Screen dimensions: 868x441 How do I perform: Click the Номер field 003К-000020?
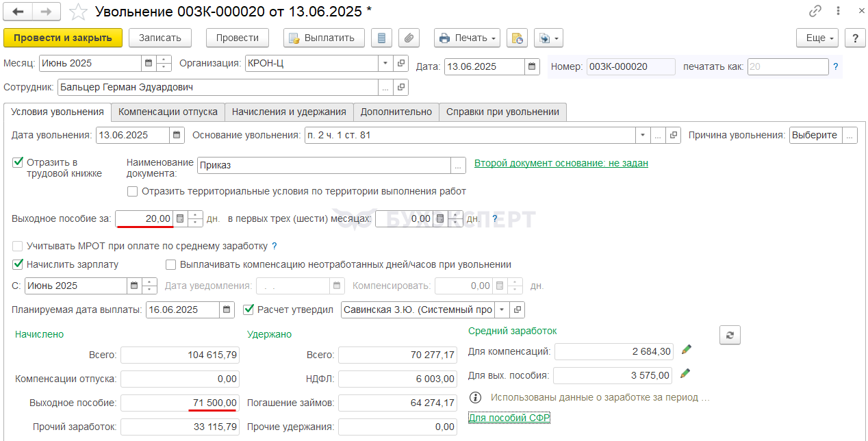(x=630, y=66)
